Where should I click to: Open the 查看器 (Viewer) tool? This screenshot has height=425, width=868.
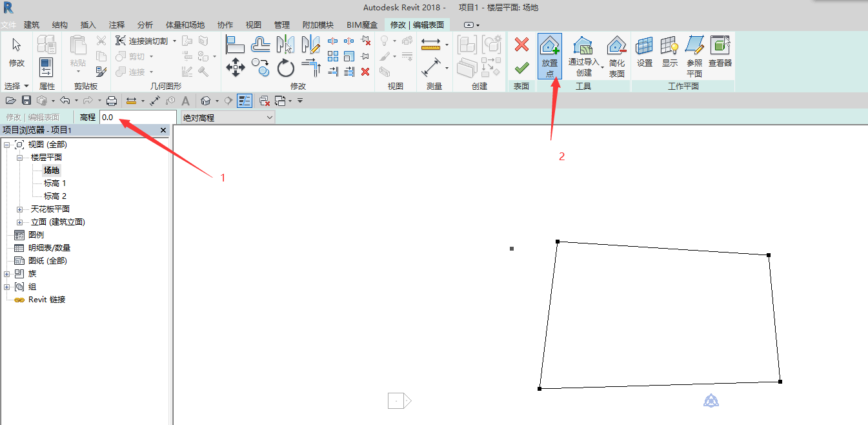pyautogui.click(x=720, y=52)
